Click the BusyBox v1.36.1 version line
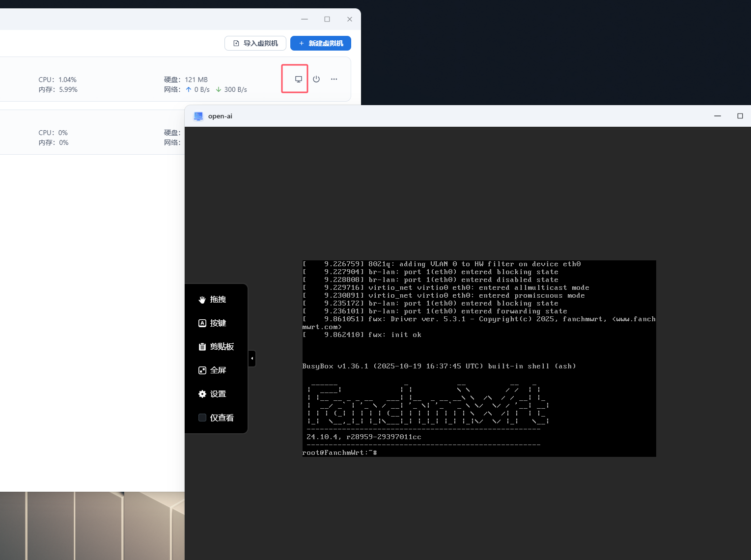The image size is (751, 560). (439, 366)
